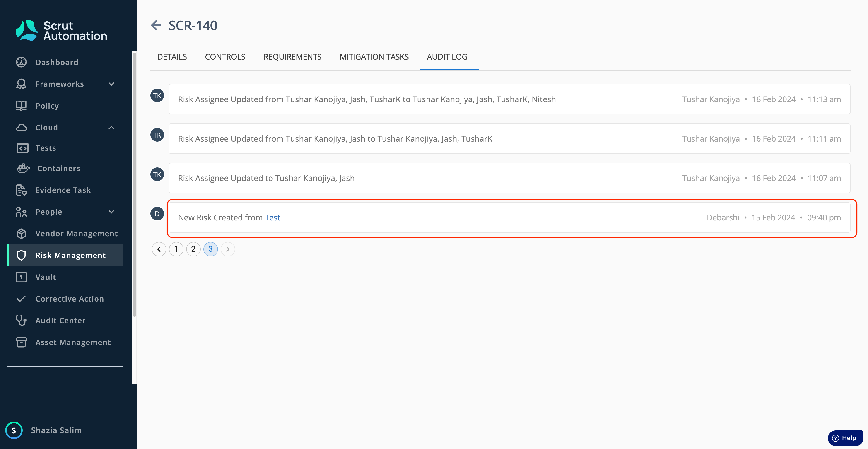Click the entry ending with TusharK, Nitesh
868x449 pixels.
(x=509, y=99)
